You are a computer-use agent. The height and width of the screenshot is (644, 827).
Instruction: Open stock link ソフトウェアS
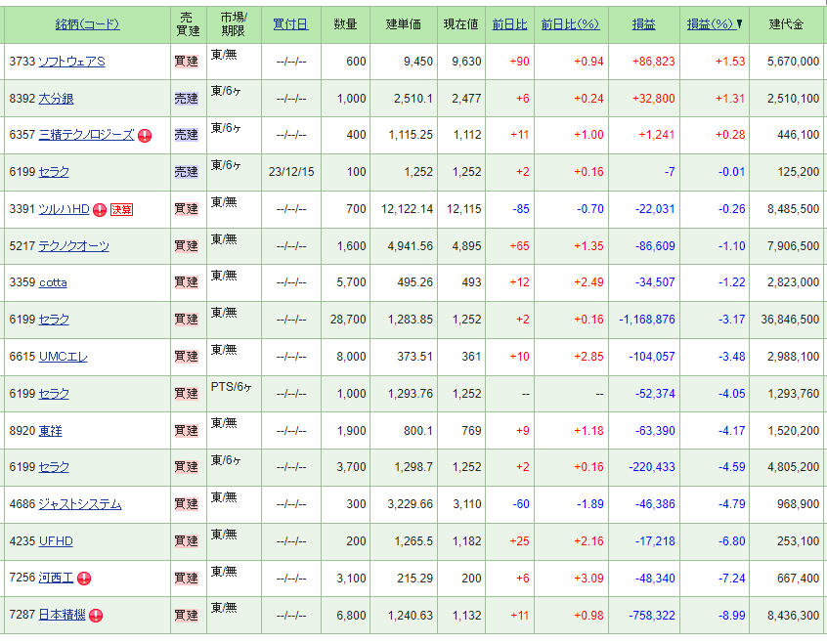tap(71, 62)
